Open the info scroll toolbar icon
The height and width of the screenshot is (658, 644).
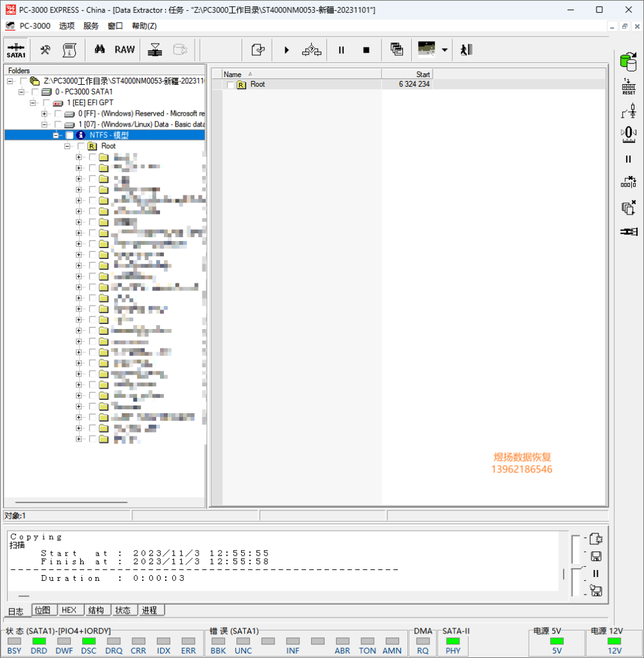point(69,50)
